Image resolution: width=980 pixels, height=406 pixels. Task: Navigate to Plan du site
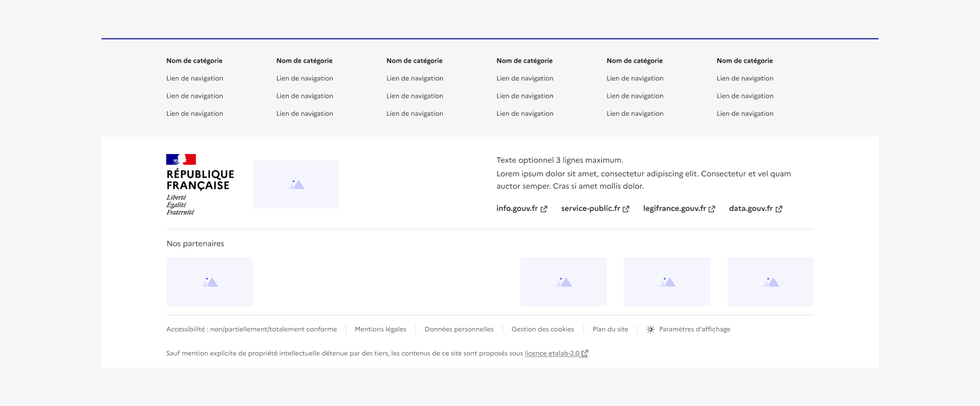[x=610, y=329]
